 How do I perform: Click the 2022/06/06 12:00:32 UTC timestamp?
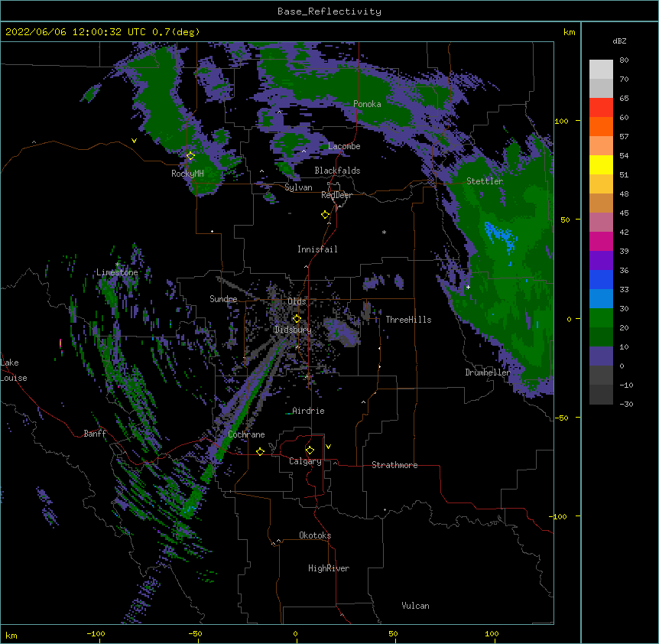tap(76, 32)
